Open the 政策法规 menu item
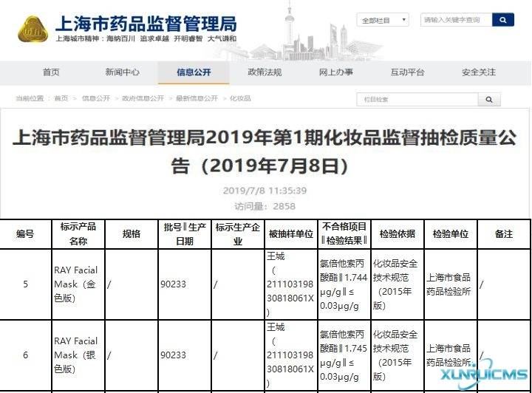Viewport: 532px width, 393px height. click(x=265, y=72)
